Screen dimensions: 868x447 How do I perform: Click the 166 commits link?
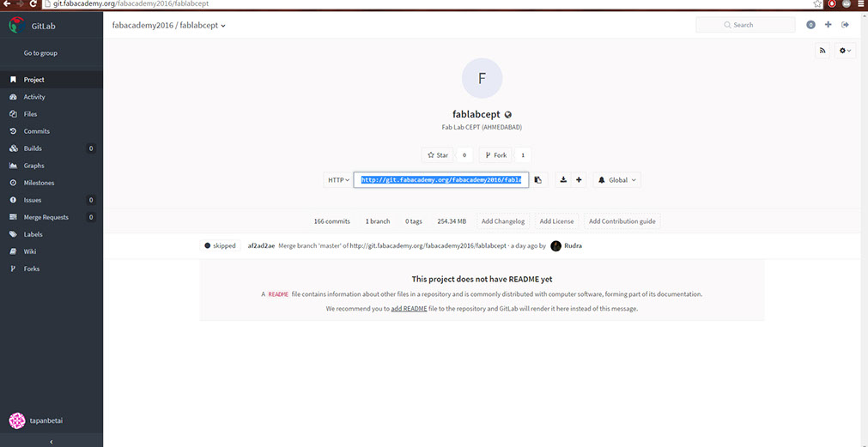coord(331,221)
